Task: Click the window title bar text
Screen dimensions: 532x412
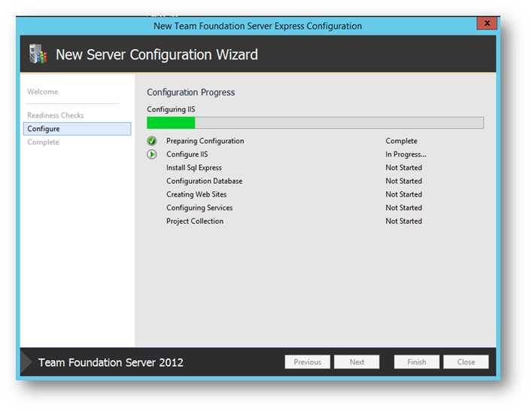Action: [257, 26]
